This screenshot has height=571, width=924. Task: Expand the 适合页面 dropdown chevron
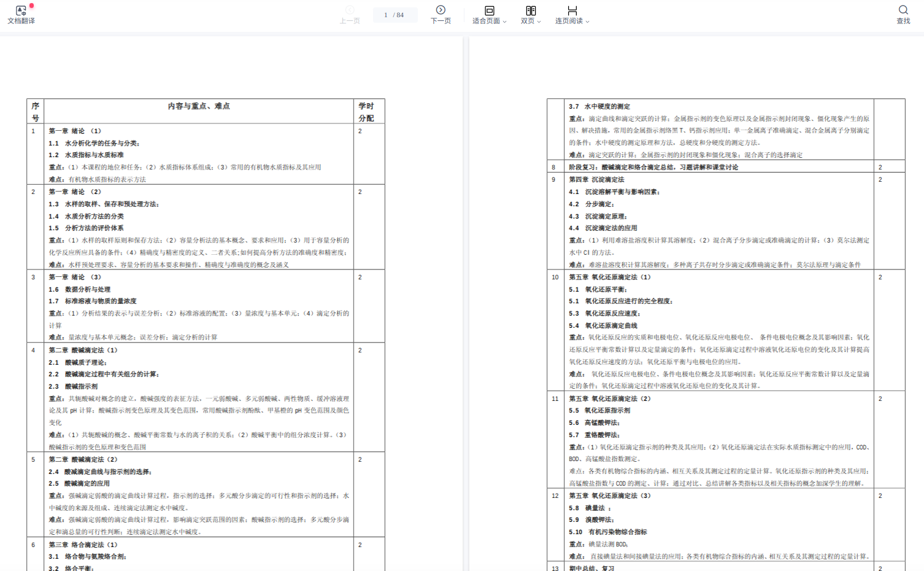pyautogui.click(x=505, y=21)
